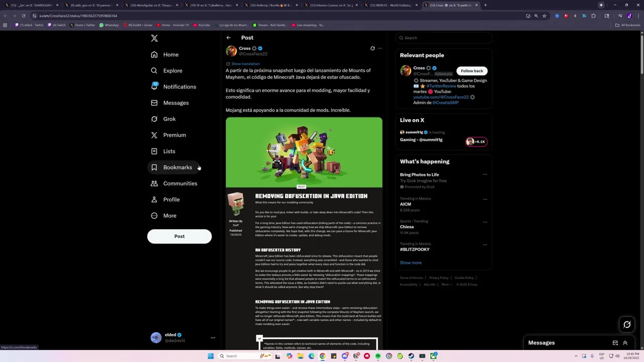Image resolution: width=644 pixels, height=362 pixels.
Task: Open the Minecraft article image
Action: tap(304, 234)
